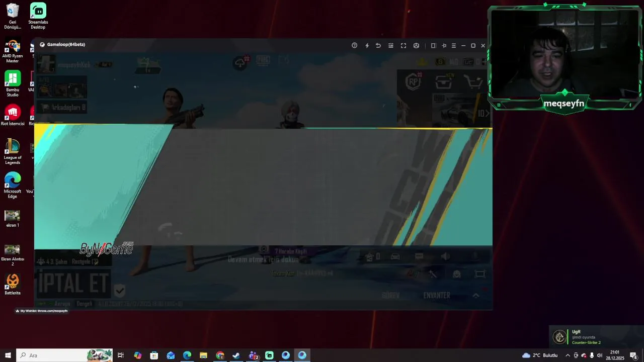Viewport: 644px width, 362px height.
Task: Open the GÖREV tab
Action: (390, 296)
